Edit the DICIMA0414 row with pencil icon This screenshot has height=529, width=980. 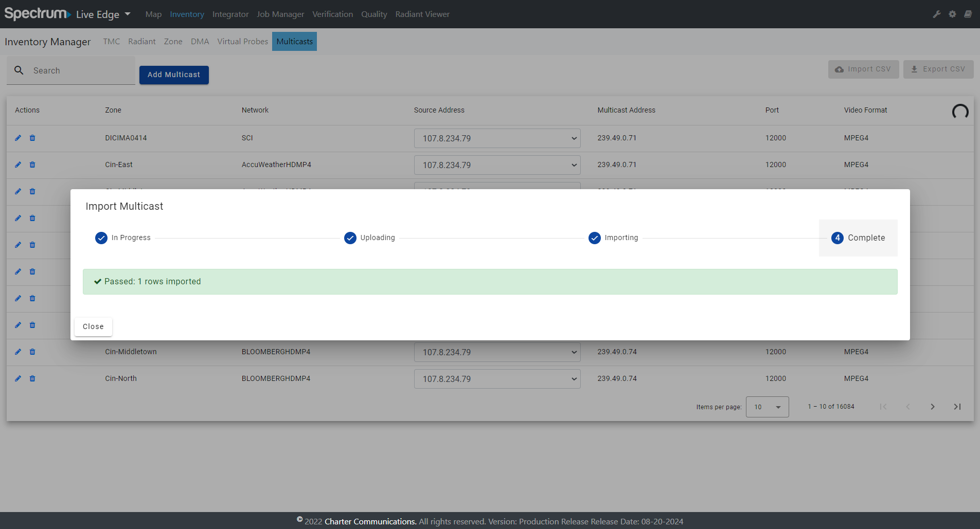pyautogui.click(x=18, y=138)
